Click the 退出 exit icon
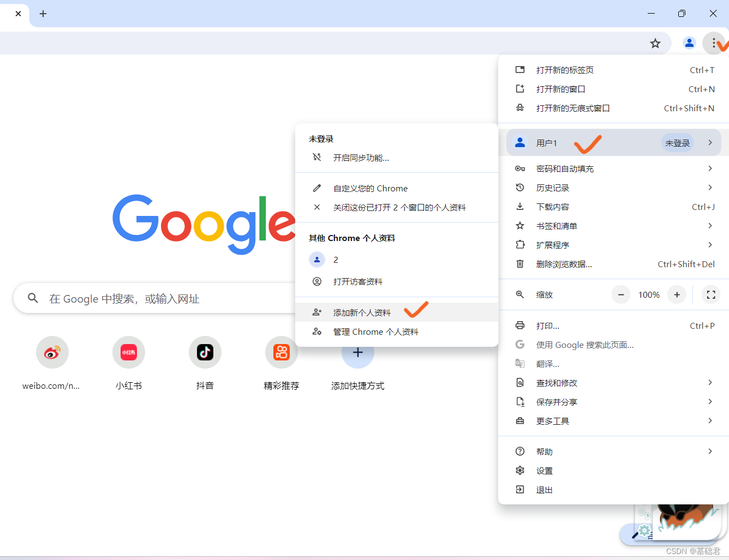This screenshot has height=560, width=729. point(520,490)
